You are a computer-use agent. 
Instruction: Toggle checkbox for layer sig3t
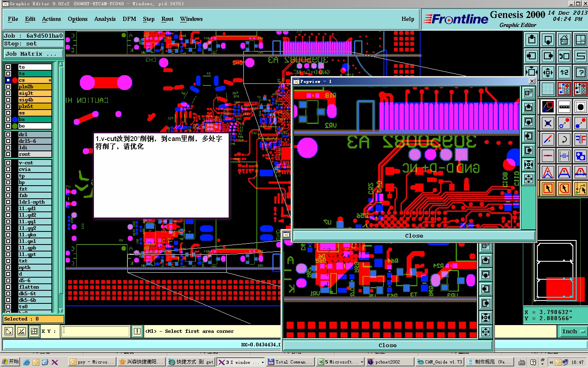click(8, 93)
